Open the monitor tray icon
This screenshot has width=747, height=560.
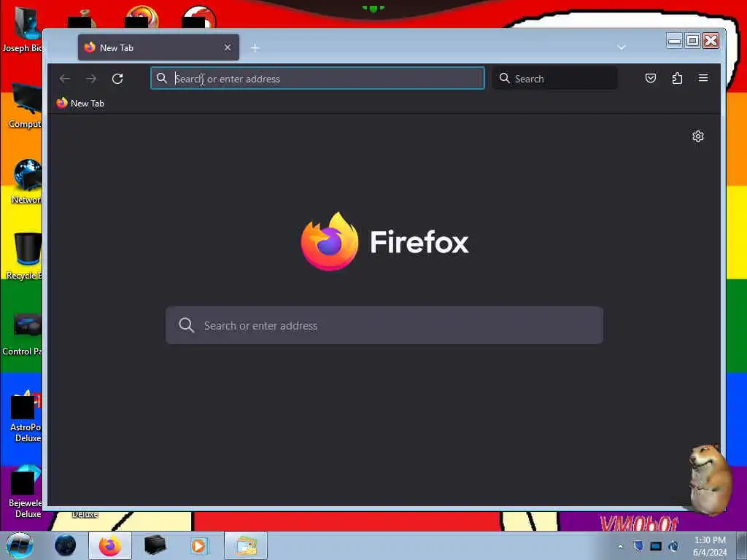click(656, 546)
